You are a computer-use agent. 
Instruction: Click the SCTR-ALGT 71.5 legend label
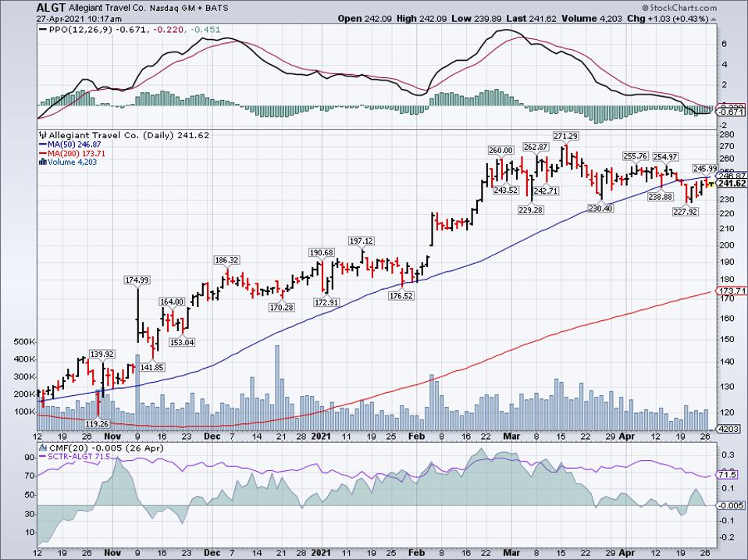(x=79, y=457)
